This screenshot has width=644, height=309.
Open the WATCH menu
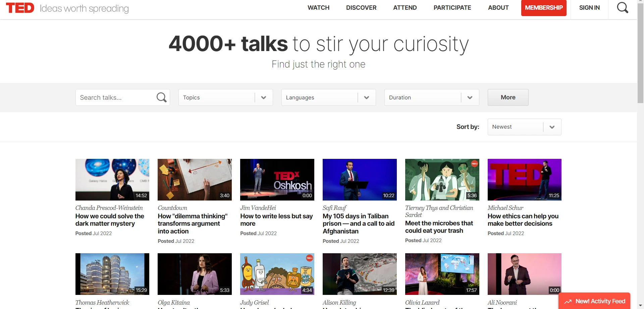click(318, 8)
